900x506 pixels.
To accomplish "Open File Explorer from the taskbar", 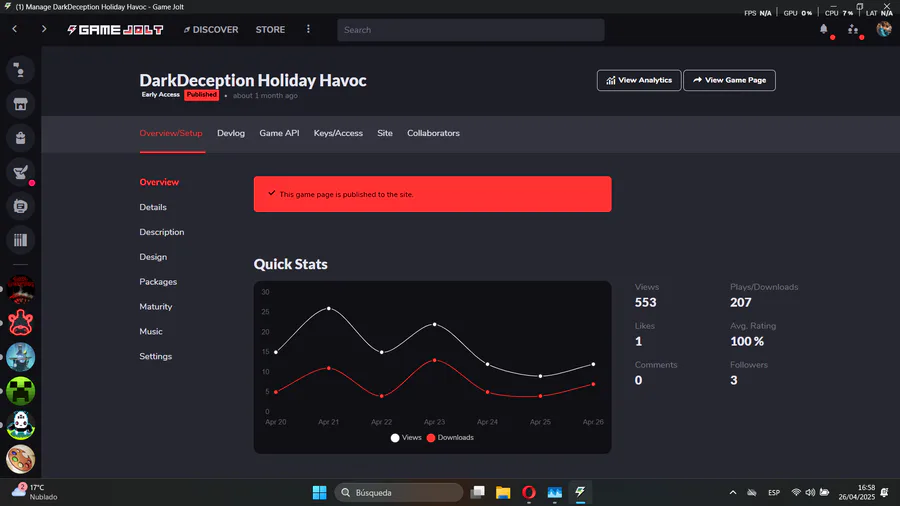I will tap(503, 492).
